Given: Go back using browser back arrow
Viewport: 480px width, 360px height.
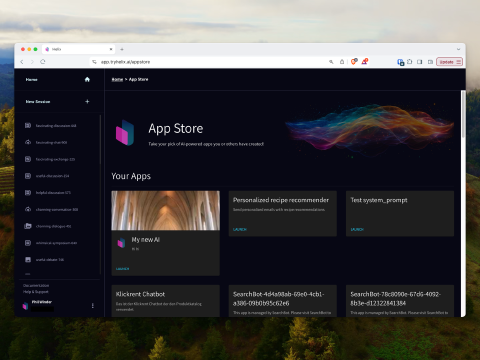Looking at the screenshot, I should coord(22,62).
